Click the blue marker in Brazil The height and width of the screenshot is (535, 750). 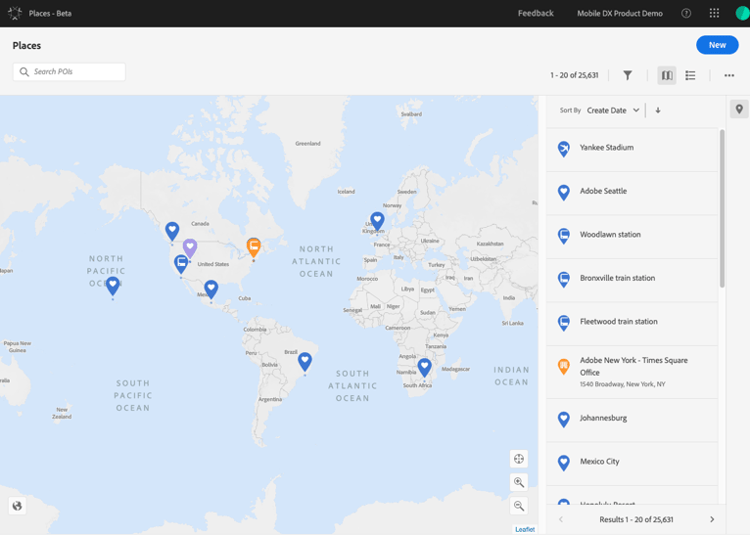(305, 362)
